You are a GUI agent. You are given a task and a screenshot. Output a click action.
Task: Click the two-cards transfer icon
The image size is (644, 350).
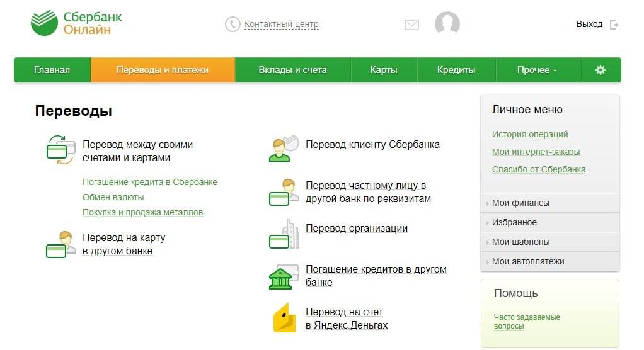pos(60,150)
